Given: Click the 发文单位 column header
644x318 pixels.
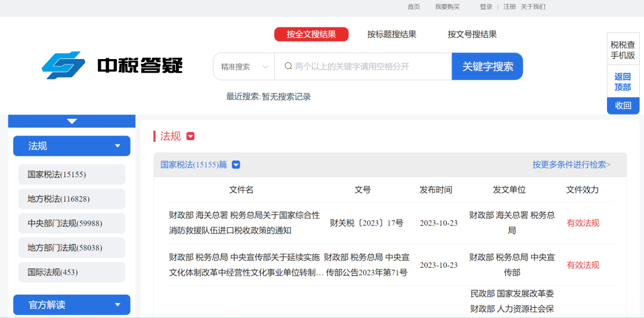Looking at the screenshot, I should click(509, 190).
